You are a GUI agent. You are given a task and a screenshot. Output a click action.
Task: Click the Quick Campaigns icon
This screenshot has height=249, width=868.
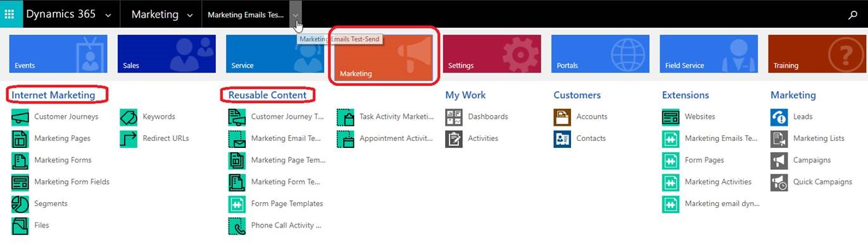pos(779,182)
